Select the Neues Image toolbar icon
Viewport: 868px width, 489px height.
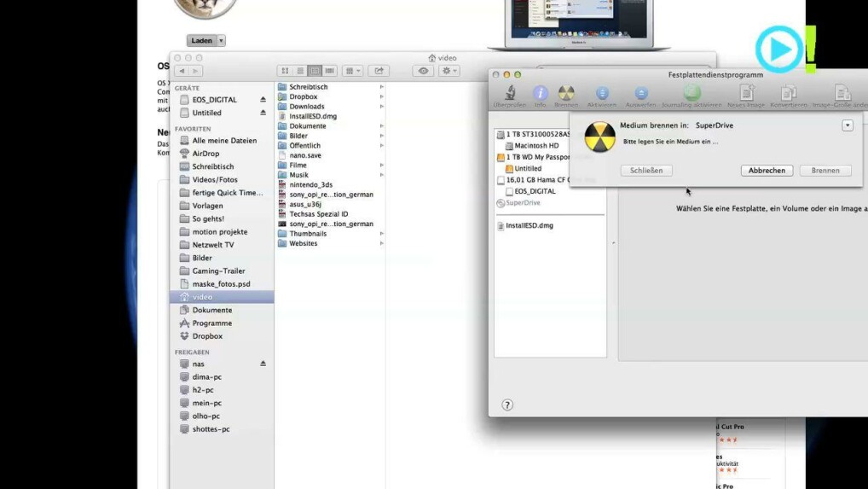click(746, 93)
